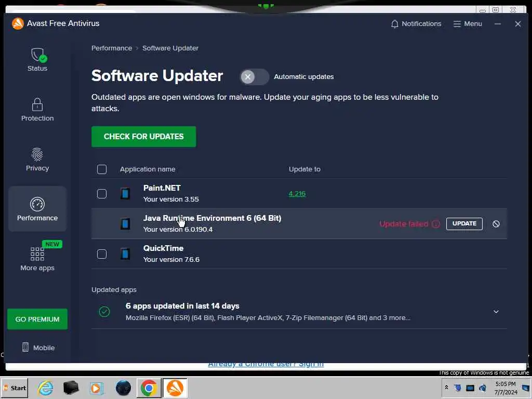
Task: Click the QuickTime application icon
Action: pyautogui.click(x=125, y=254)
